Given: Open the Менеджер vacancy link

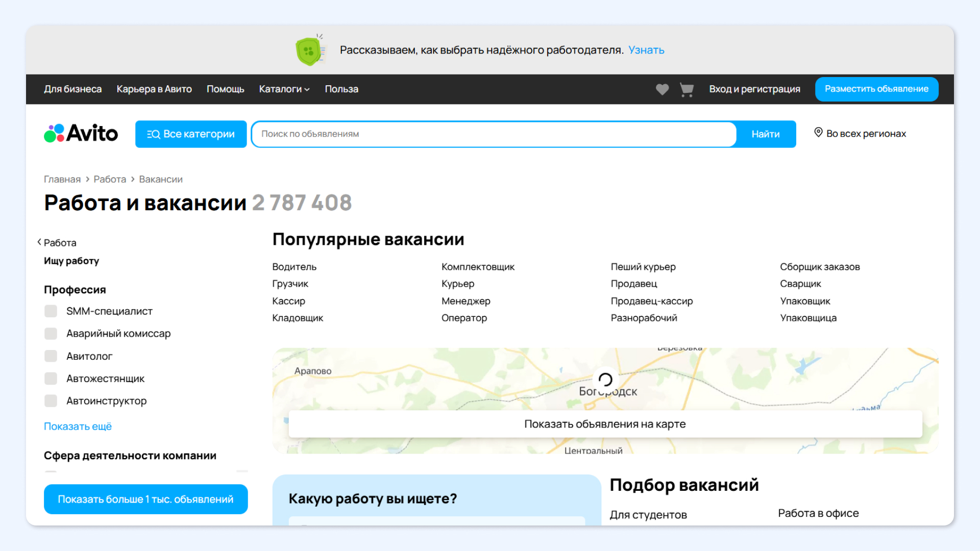Looking at the screenshot, I should pos(466,301).
